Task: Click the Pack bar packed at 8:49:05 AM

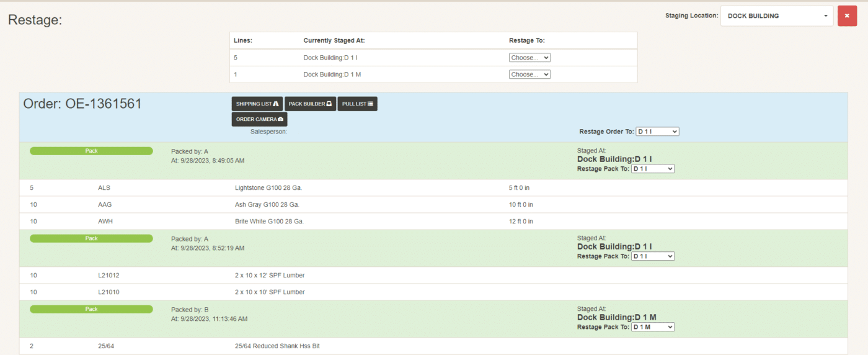Action: point(91,151)
